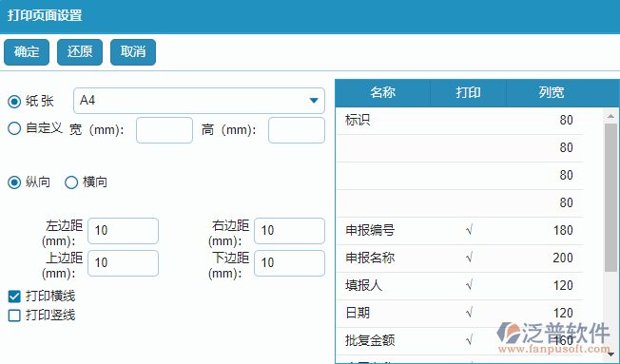Click column width 200 of 申报名称
The height and width of the screenshot is (364, 620).
(x=563, y=259)
